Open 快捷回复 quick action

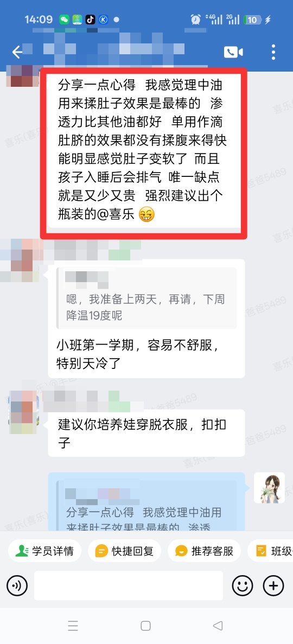(124, 551)
